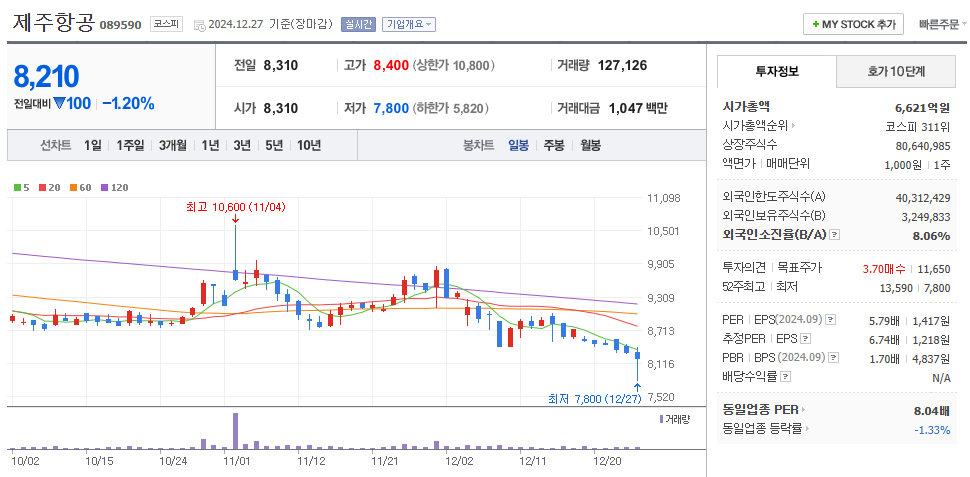Show the 월봉 monthly candle chart
Image resolution: width=970 pixels, height=477 pixels.
(x=591, y=146)
